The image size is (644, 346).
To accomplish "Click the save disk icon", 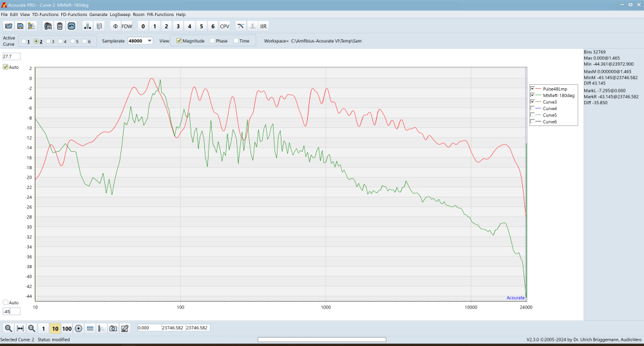I will 20,26.
